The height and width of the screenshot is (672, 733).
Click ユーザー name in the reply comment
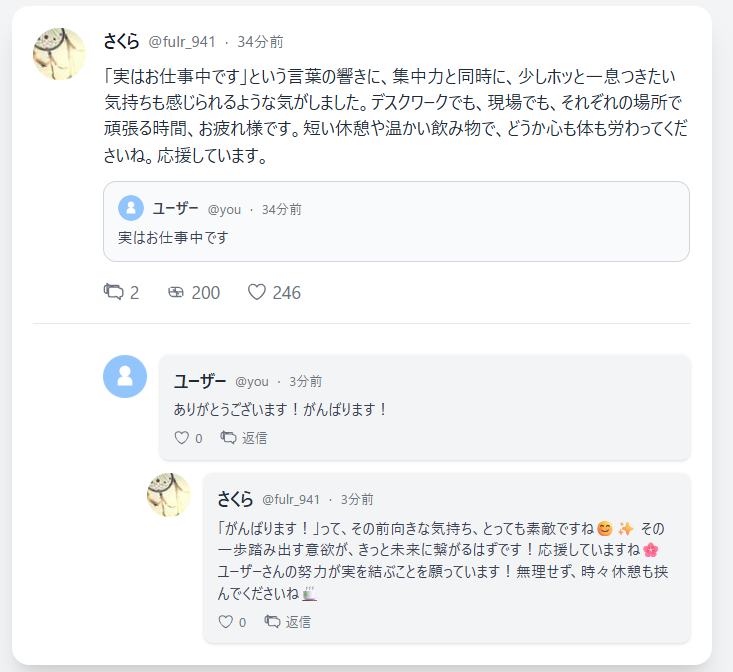(x=200, y=381)
